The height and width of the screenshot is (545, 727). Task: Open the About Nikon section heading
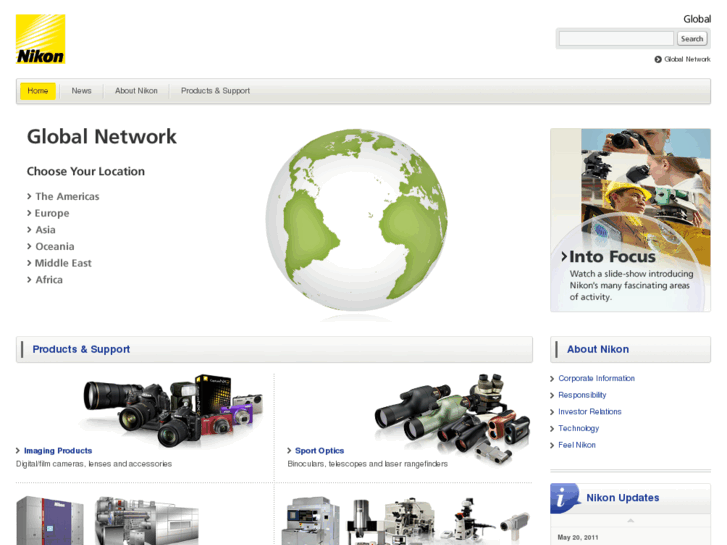598,349
